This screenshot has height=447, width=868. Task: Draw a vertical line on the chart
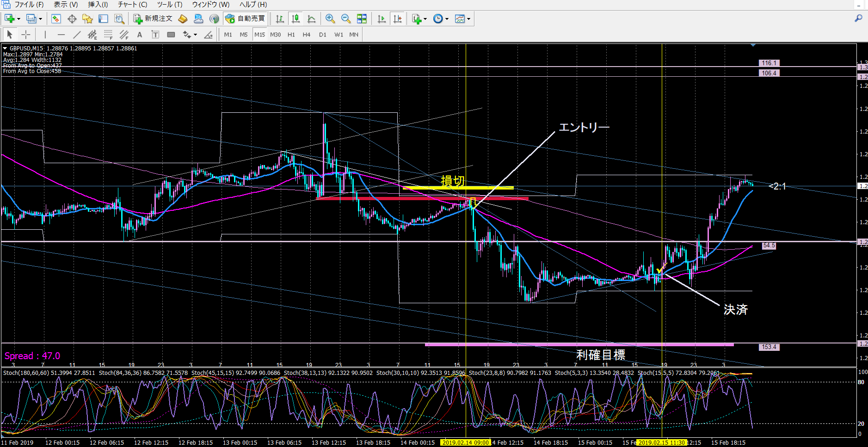pyautogui.click(x=45, y=35)
